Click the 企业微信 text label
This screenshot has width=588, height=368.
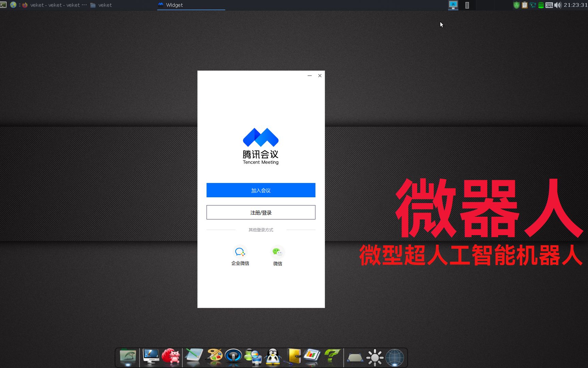point(240,263)
